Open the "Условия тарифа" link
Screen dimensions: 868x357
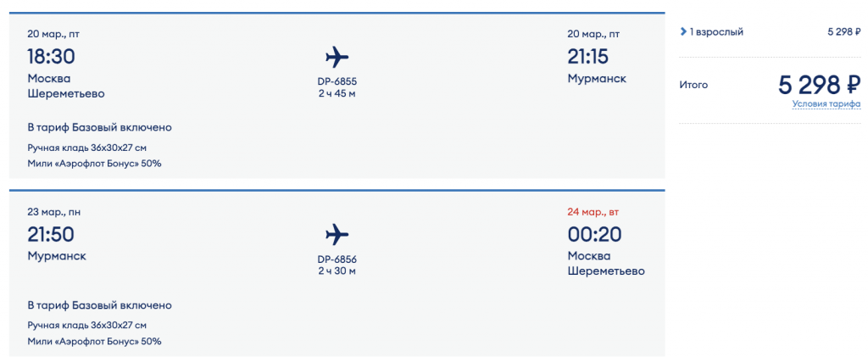click(x=826, y=104)
